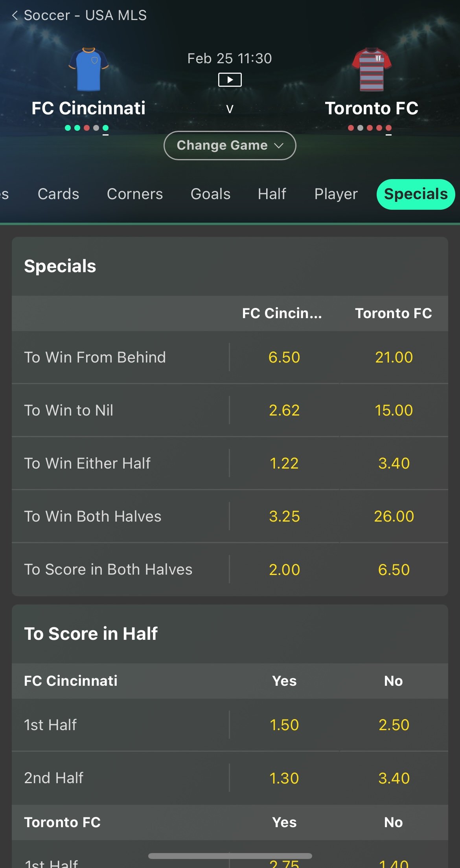Bet Yes on FC Cincinnati 1st Half at 1.50
Viewport: 460px width, 868px height.
coord(284,725)
